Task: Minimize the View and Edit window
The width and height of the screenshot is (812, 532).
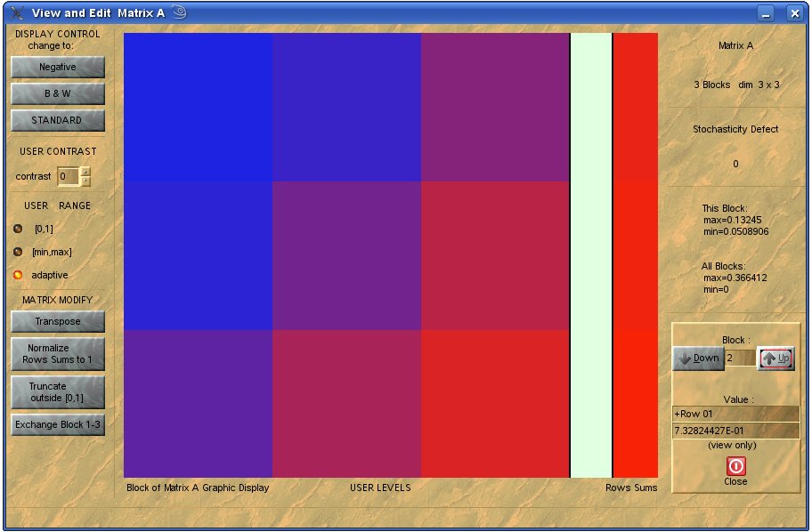Action: (766, 13)
